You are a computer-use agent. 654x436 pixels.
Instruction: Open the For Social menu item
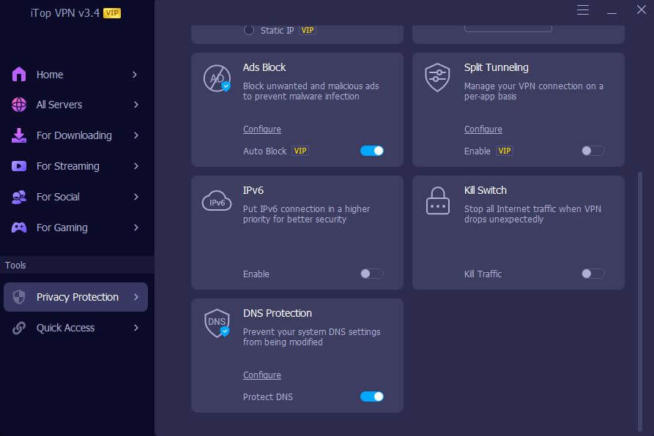75,197
